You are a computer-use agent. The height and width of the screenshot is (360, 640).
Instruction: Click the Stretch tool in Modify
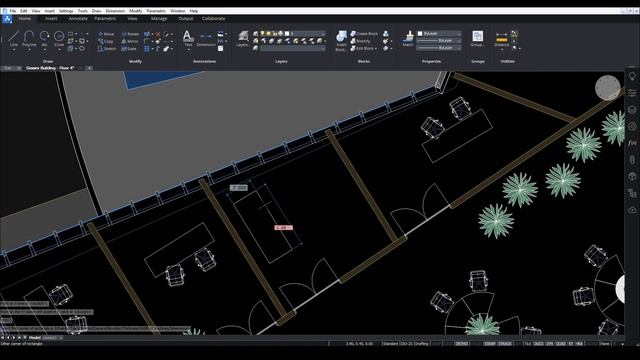(x=107, y=49)
